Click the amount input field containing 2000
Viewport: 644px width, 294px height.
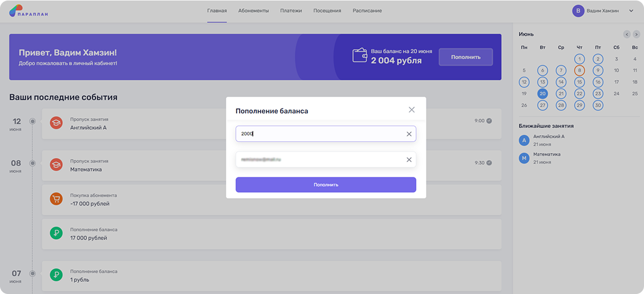[319, 134]
